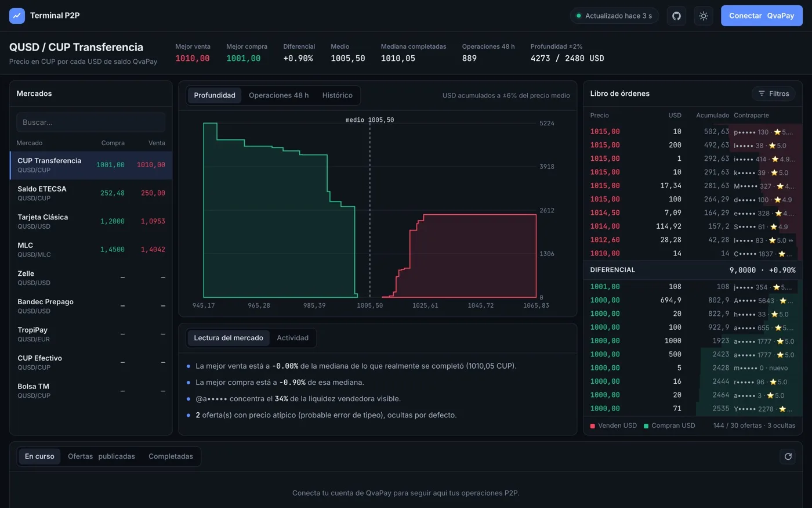The width and height of the screenshot is (812, 508).
Task: Click the 1001,00 buy order row
Action: pyautogui.click(x=693, y=287)
